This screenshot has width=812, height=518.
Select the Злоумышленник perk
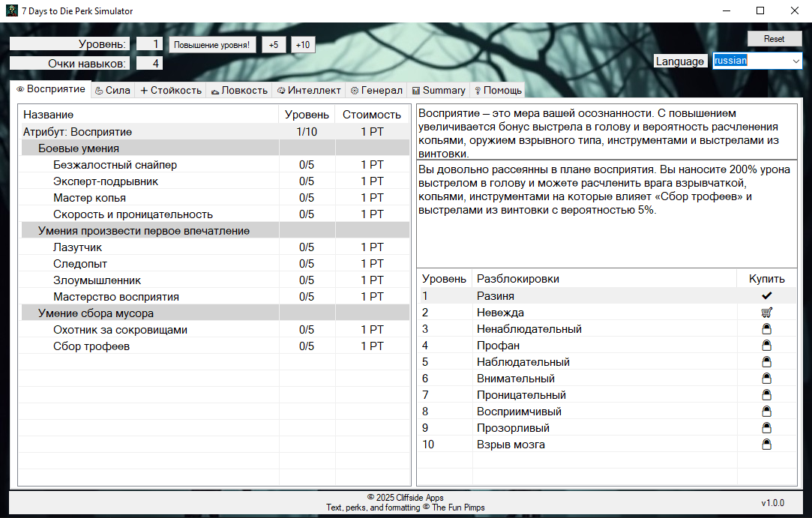tap(214, 280)
